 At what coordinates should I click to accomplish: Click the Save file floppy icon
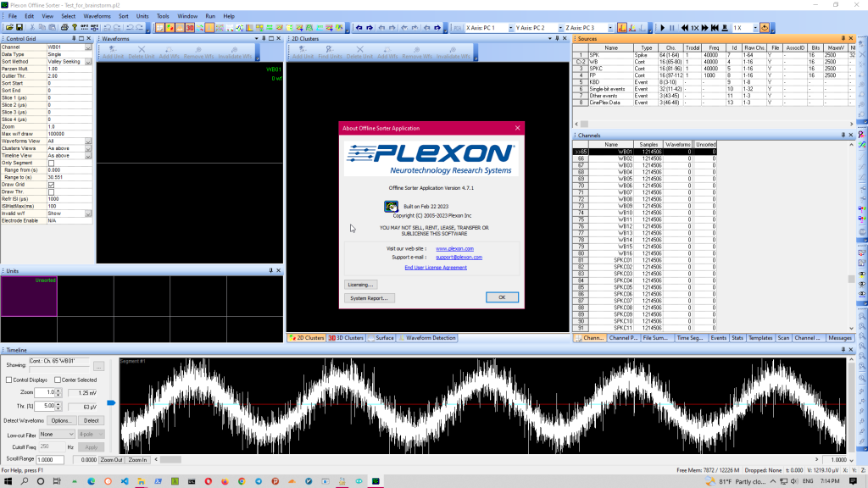19,27
